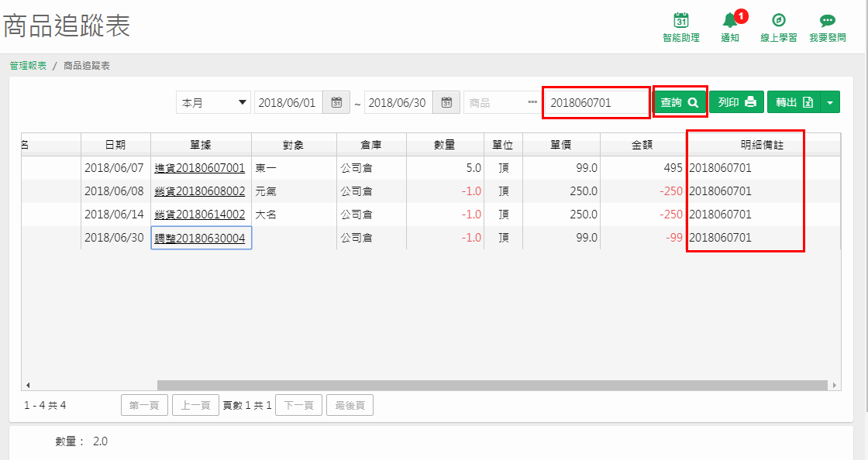
Task: Open the 智能助理 calendar icon
Action: coord(681,20)
